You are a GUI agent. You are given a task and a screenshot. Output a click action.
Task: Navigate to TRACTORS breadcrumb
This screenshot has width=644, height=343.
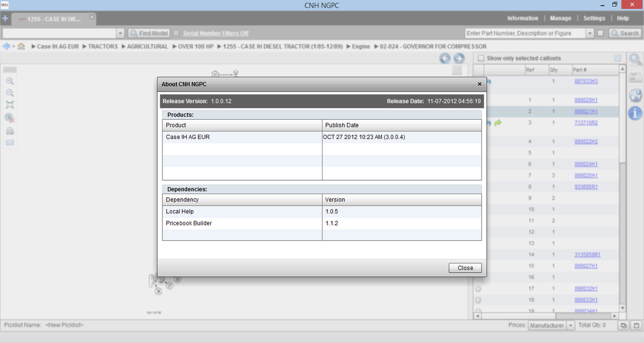point(103,46)
